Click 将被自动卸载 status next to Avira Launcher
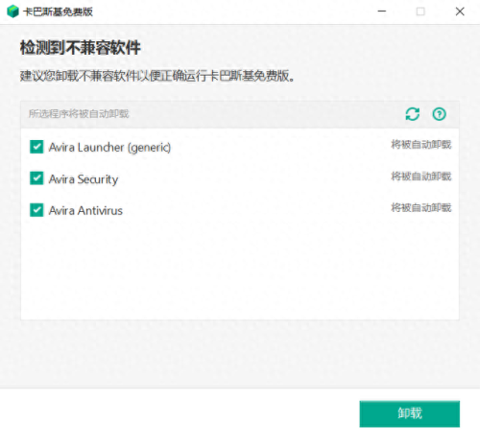Image resolution: width=480 pixels, height=448 pixels. pyautogui.click(x=421, y=145)
